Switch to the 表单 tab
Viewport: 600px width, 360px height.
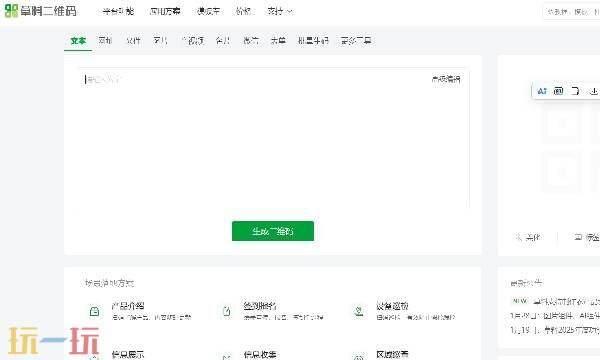(278, 40)
